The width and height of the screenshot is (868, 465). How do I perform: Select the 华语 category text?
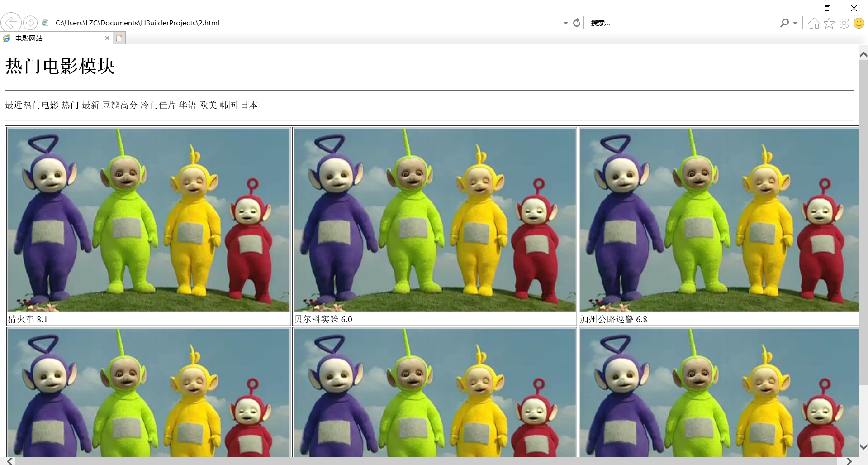tap(188, 105)
